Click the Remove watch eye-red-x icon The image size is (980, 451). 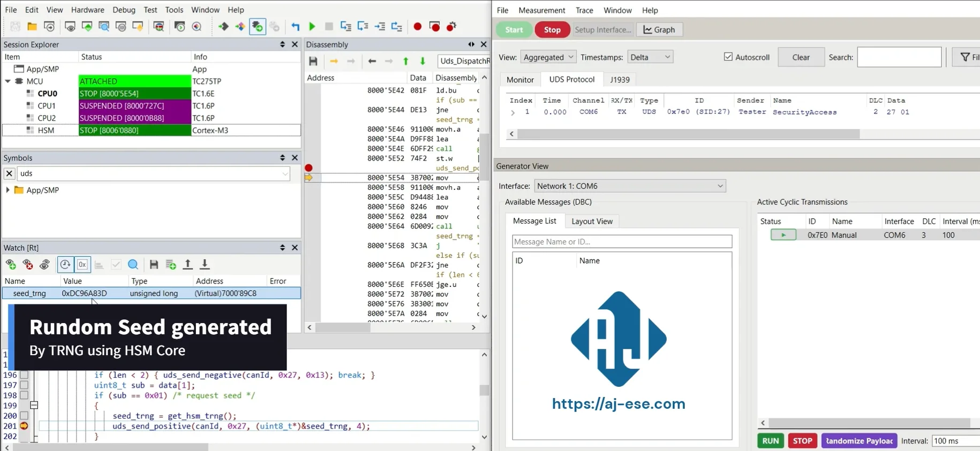[28, 264]
